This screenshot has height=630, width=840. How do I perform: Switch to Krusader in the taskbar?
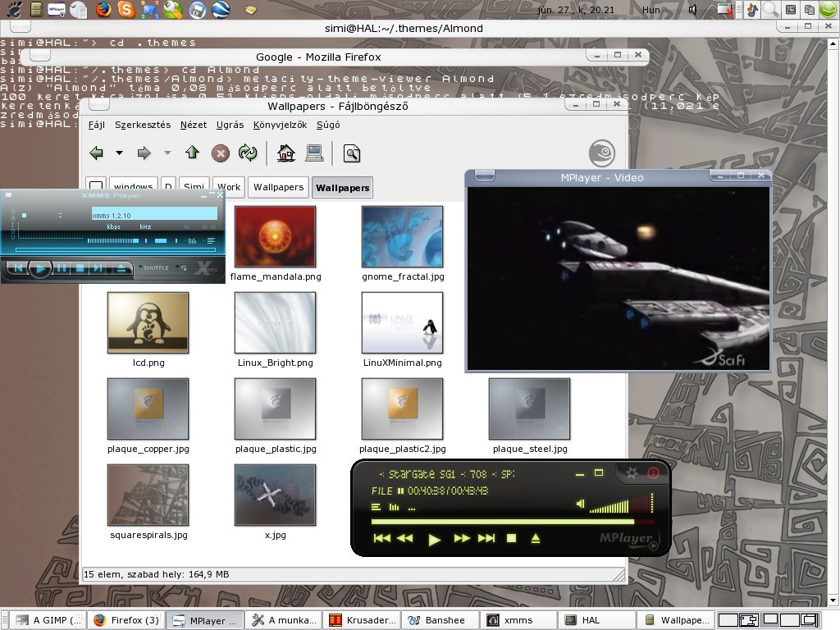(363, 620)
